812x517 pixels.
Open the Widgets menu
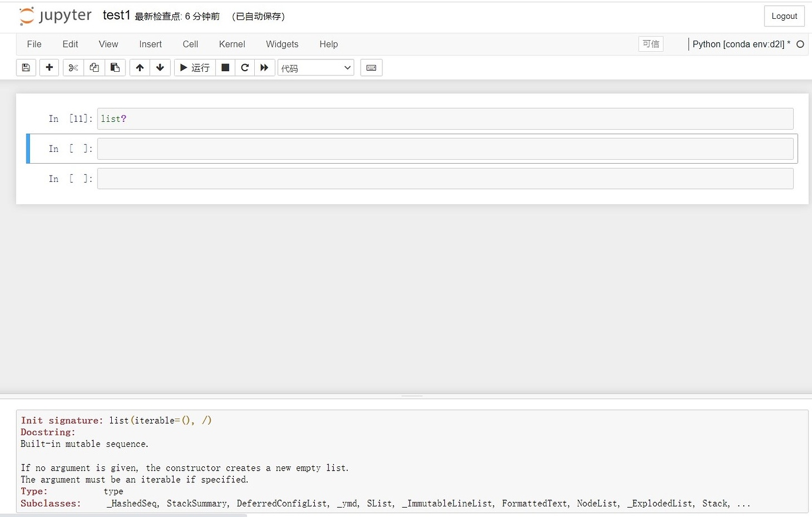pyautogui.click(x=282, y=44)
